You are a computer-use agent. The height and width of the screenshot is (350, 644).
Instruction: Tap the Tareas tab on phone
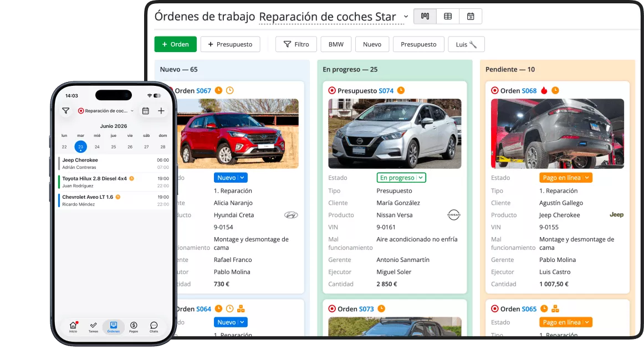coord(93,327)
